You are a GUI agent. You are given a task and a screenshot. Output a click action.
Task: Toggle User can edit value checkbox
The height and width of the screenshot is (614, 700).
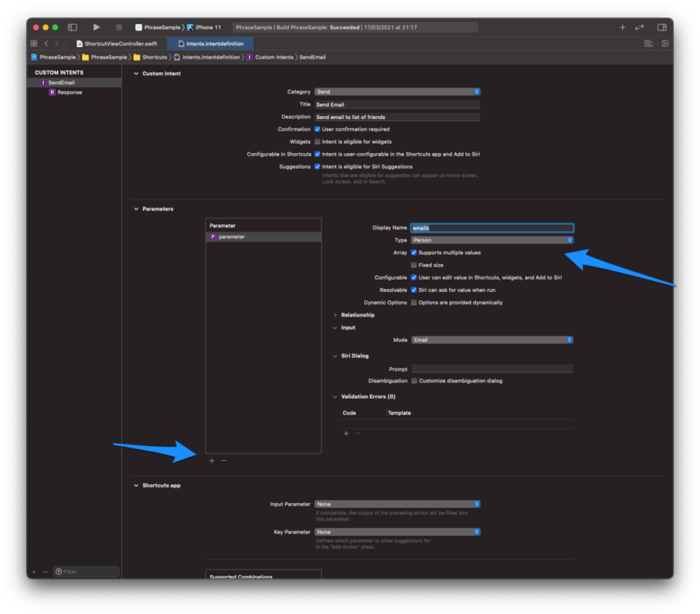(x=414, y=278)
